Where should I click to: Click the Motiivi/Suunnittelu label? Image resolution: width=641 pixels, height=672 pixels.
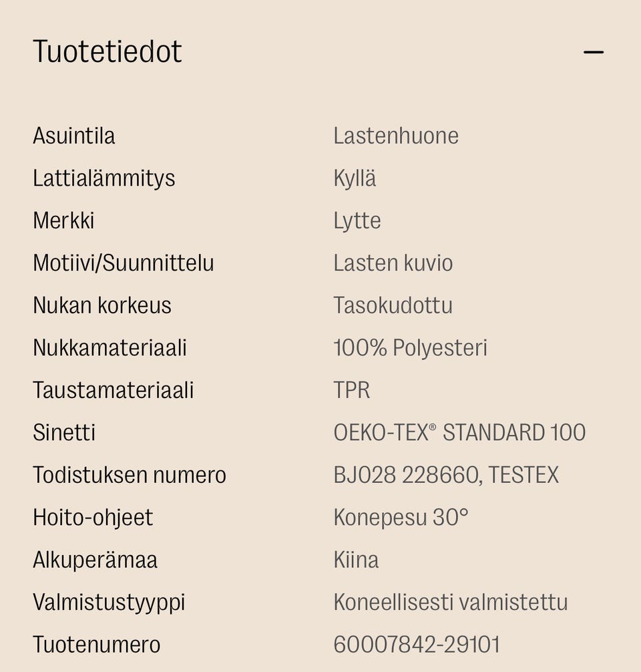pyautogui.click(x=124, y=263)
